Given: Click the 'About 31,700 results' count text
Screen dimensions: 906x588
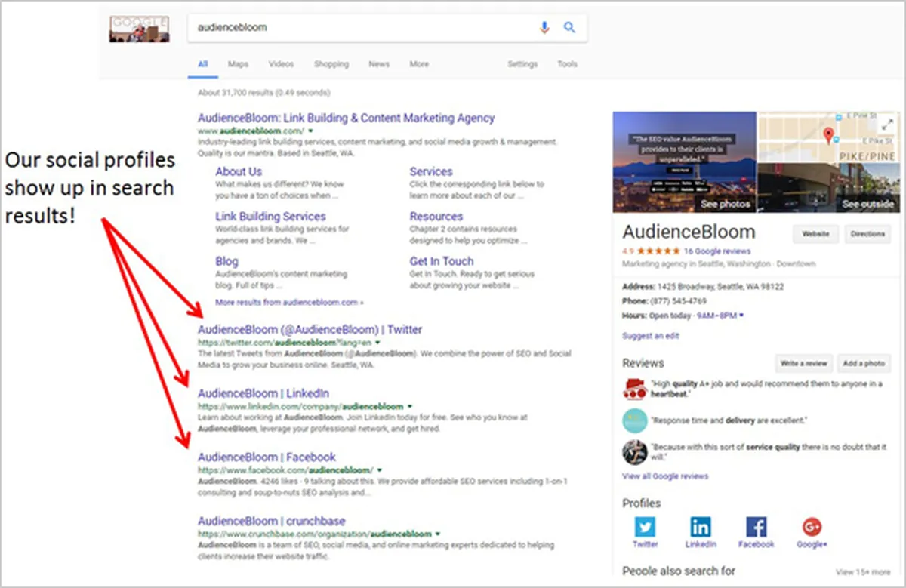Looking at the screenshot, I should 263,93.
